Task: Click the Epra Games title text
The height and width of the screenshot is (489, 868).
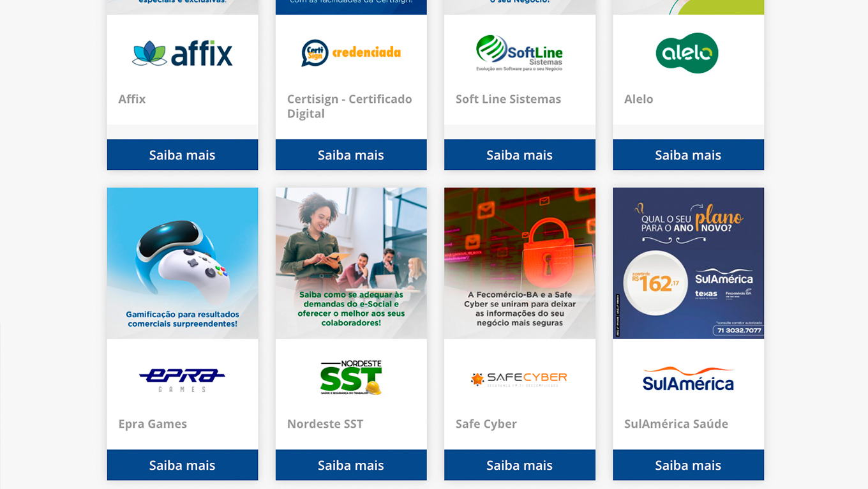Action: click(153, 424)
